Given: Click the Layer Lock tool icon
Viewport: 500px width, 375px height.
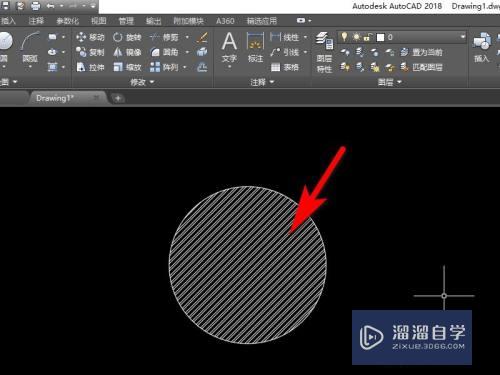Looking at the screenshot, I should click(x=389, y=52).
